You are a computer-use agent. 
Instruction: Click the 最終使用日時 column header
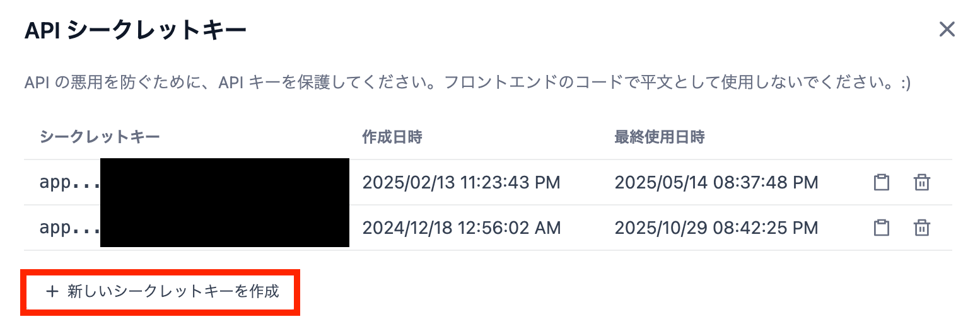(x=659, y=137)
